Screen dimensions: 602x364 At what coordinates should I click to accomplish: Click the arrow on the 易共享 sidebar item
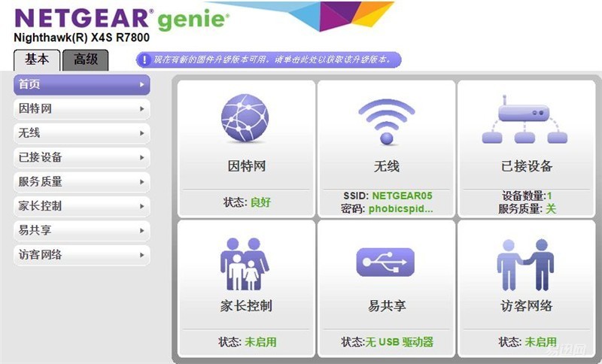coord(142,231)
